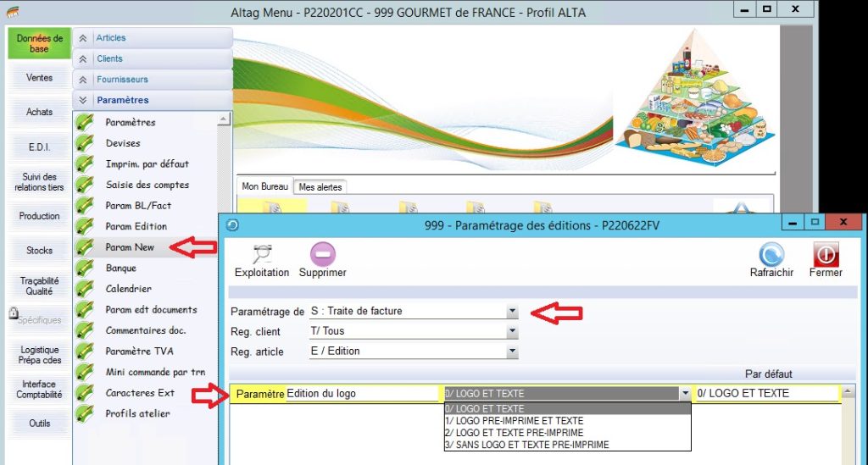Open the Reg. article dropdown

(x=512, y=352)
